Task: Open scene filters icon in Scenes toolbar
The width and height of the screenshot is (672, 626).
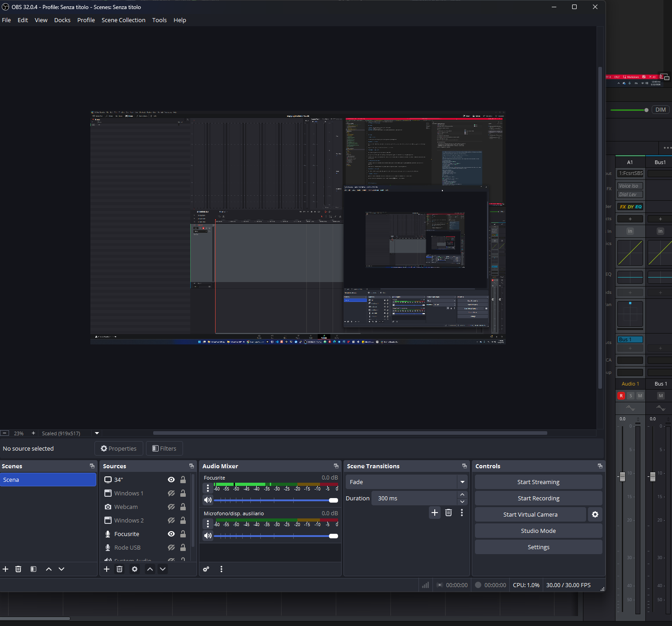Action: pyautogui.click(x=33, y=569)
